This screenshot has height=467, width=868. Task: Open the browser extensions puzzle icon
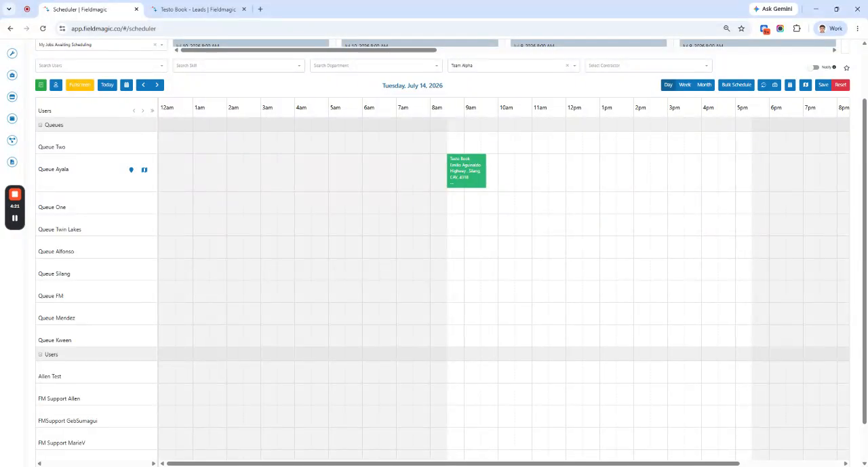pos(797,29)
